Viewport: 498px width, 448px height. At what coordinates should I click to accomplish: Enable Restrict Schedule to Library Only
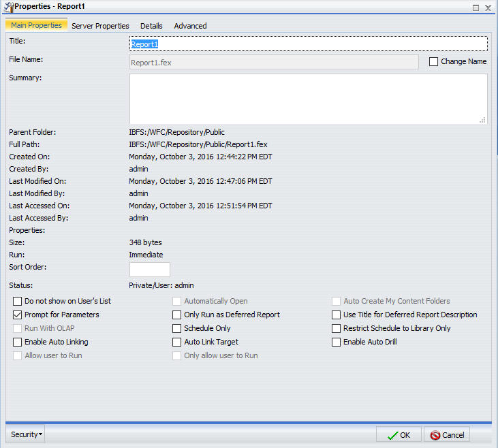336,328
